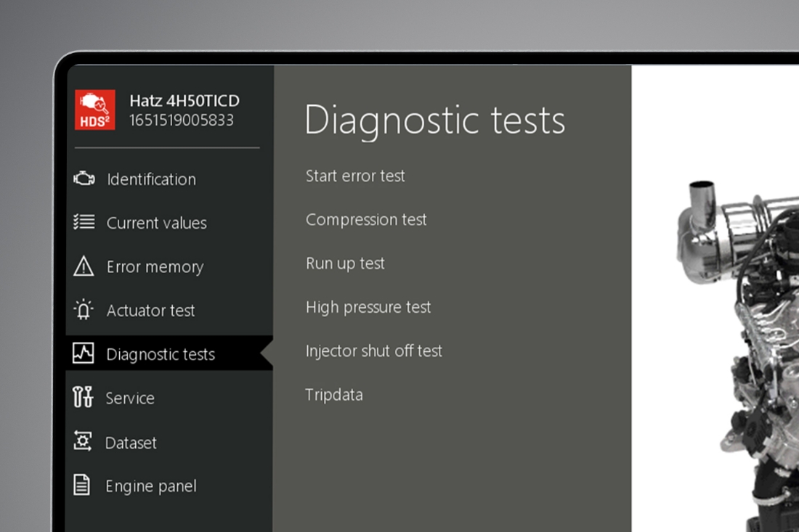Run the High pressure test
The height and width of the screenshot is (532, 799).
pos(368,307)
